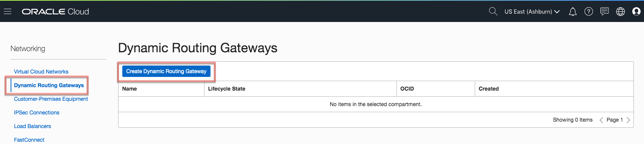Click the Name column header

coord(129,89)
